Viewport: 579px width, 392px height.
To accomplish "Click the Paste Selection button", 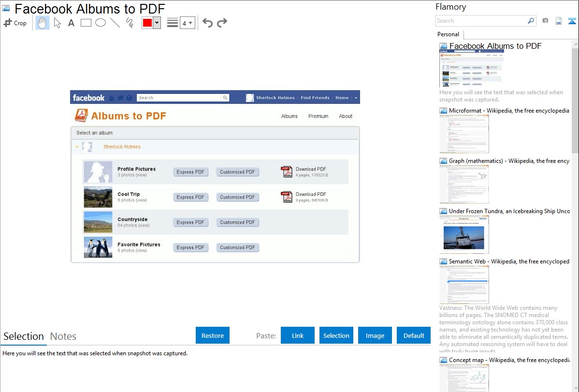I will 336,335.
